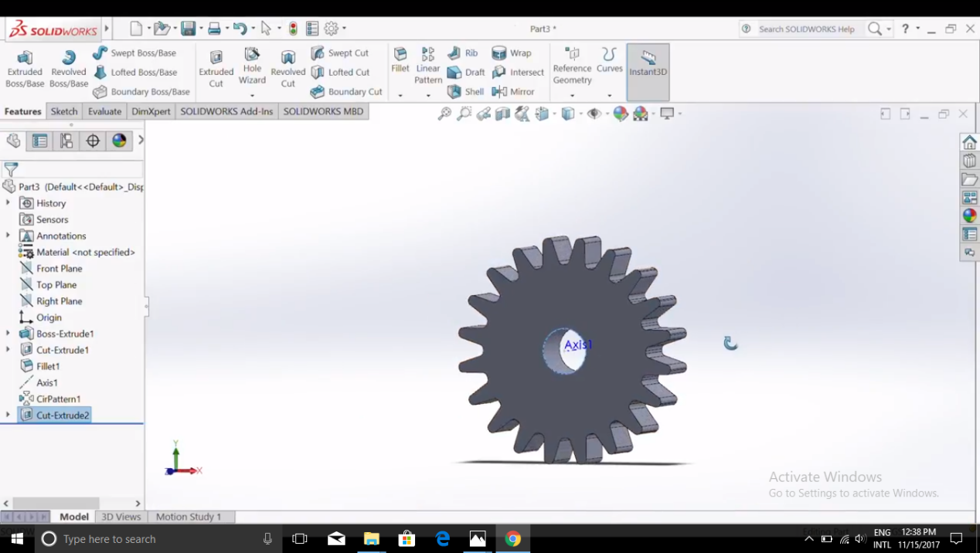980x553 pixels.
Task: Select the Draft tool
Action: (x=466, y=72)
